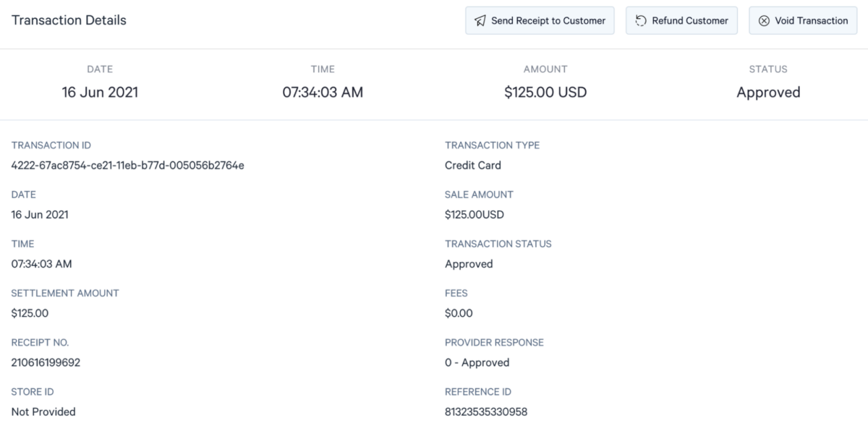Click the Reference ID 81323535330958 value
Image resolution: width=868 pixels, height=434 pixels.
click(x=485, y=412)
